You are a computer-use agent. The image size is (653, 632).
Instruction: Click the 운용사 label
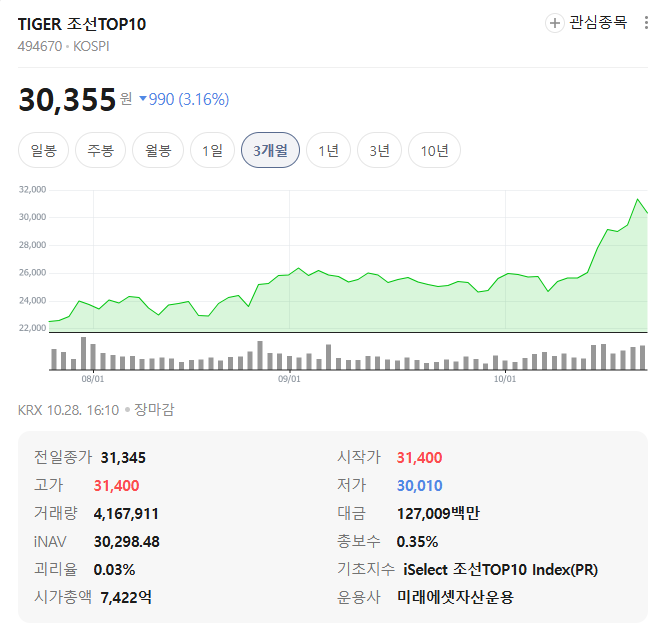pyautogui.click(x=359, y=597)
